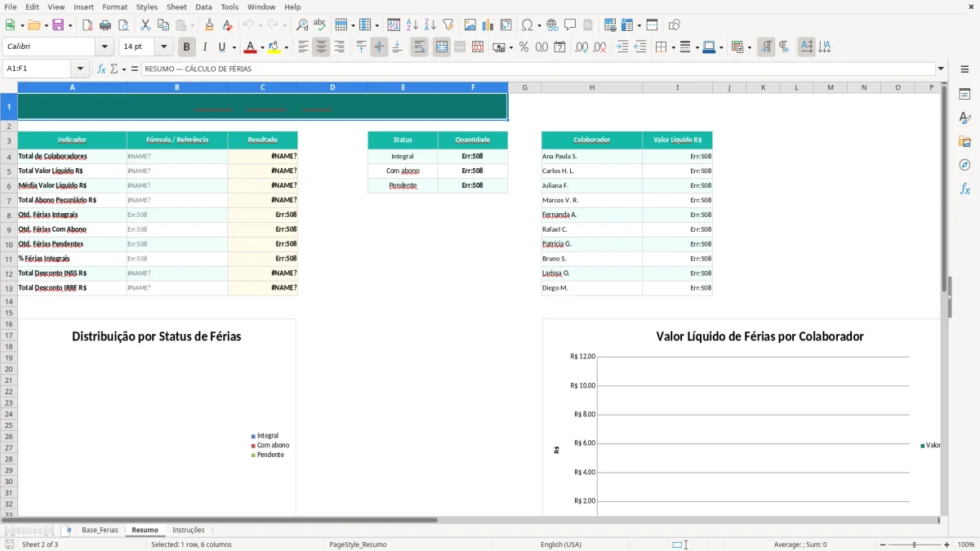Click row header 7

9,200
